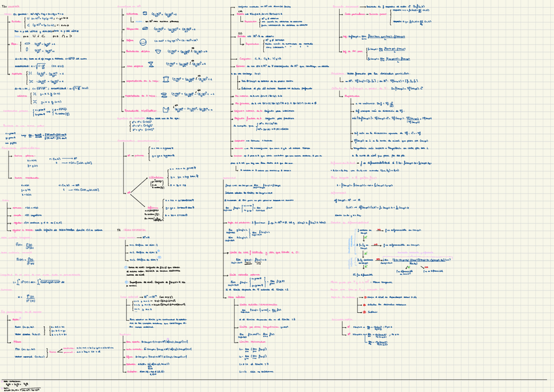
Task: Click the Hiperboloide de 1 hoja label
Action: click(140, 79)
